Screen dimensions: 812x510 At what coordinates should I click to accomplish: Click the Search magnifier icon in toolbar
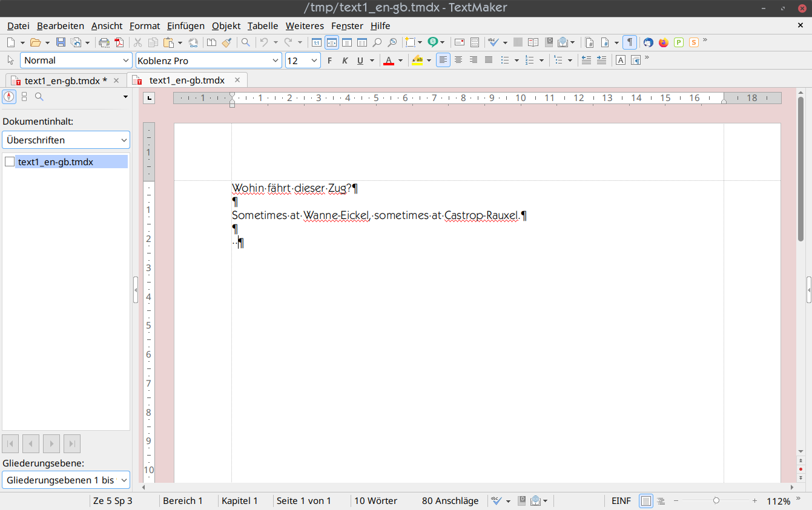click(245, 42)
